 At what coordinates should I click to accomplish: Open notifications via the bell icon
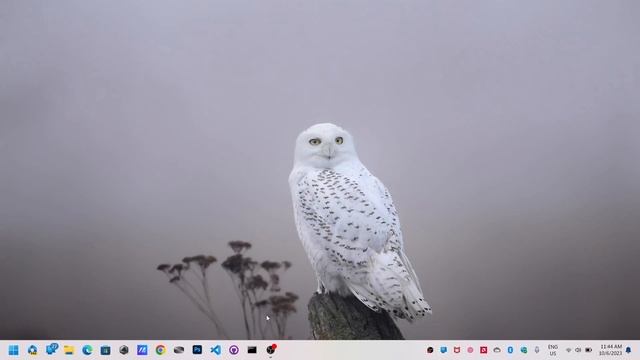(628, 350)
